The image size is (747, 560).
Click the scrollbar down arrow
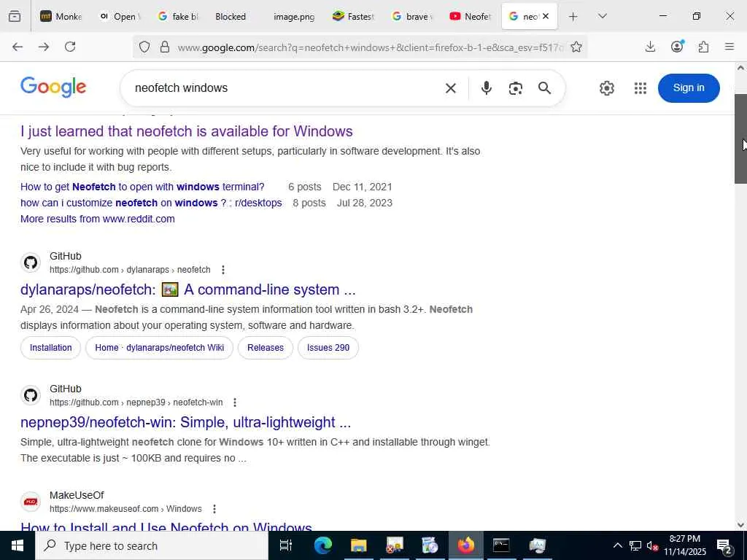740,525
